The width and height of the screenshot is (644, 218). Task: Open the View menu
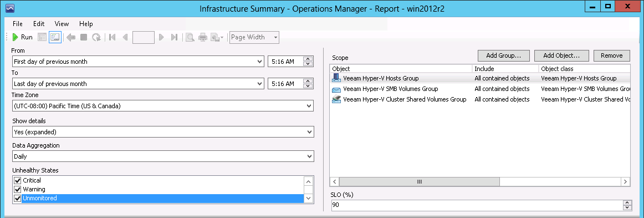(62, 24)
